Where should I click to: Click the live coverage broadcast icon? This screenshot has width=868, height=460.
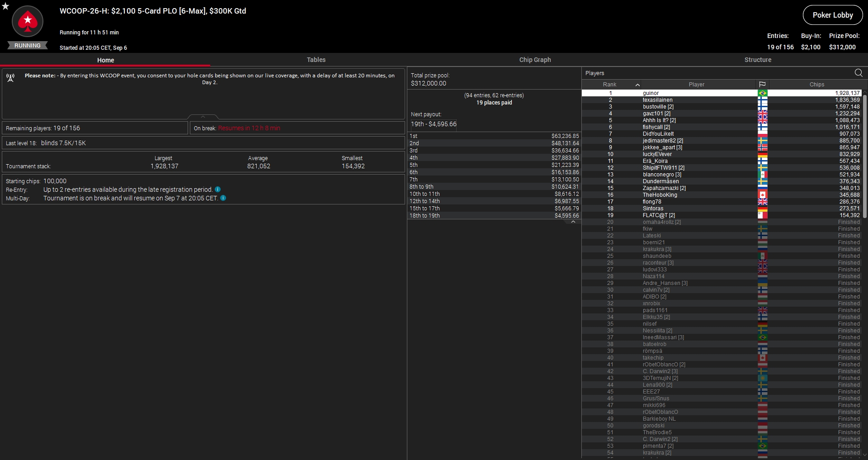[x=10, y=78]
